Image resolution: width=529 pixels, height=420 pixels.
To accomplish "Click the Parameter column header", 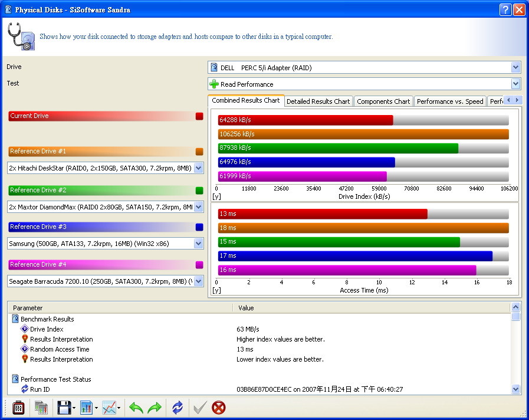I will click(120, 308).
